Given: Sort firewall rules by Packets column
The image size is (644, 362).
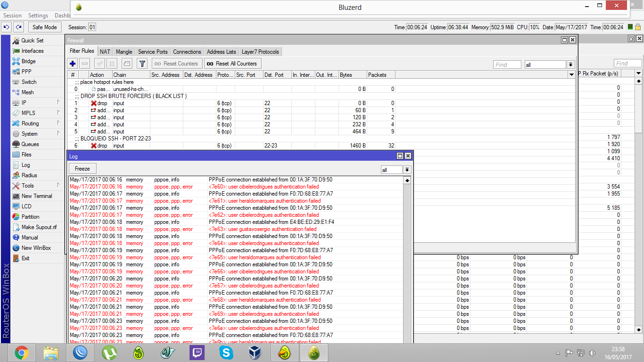Looking at the screenshot, I should coord(381,75).
